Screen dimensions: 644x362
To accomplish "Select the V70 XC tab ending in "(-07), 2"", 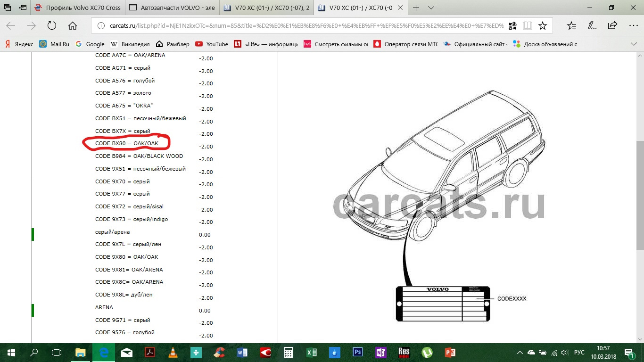I will pyautogui.click(x=266, y=8).
